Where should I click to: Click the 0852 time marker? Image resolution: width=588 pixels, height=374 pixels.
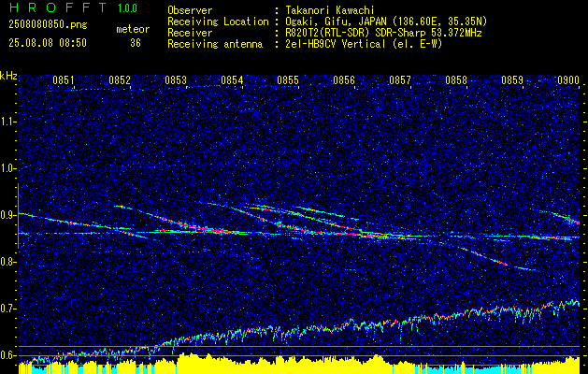[x=120, y=79]
